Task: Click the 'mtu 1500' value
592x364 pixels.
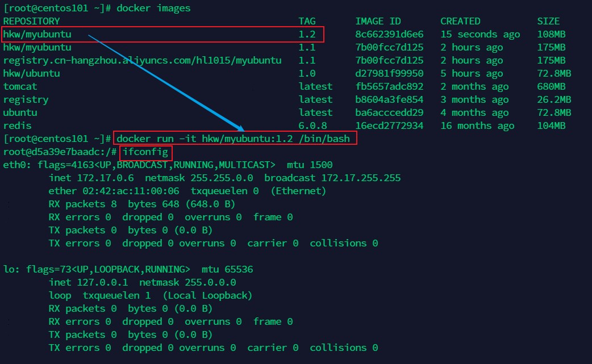Action: (310, 165)
